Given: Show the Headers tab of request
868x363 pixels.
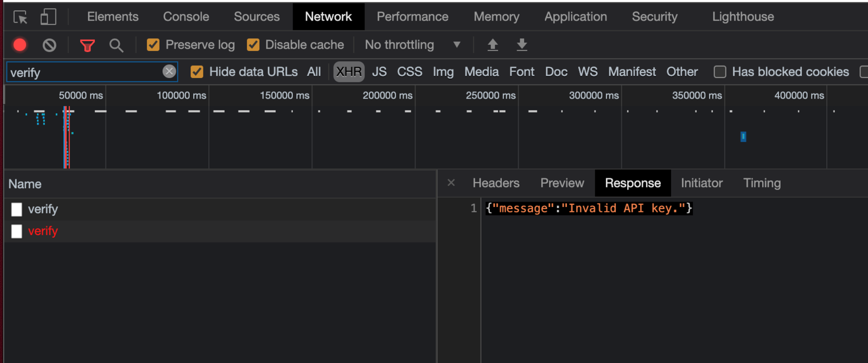Looking at the screenshot, I should pyautogui.click(x=496, y=183).
